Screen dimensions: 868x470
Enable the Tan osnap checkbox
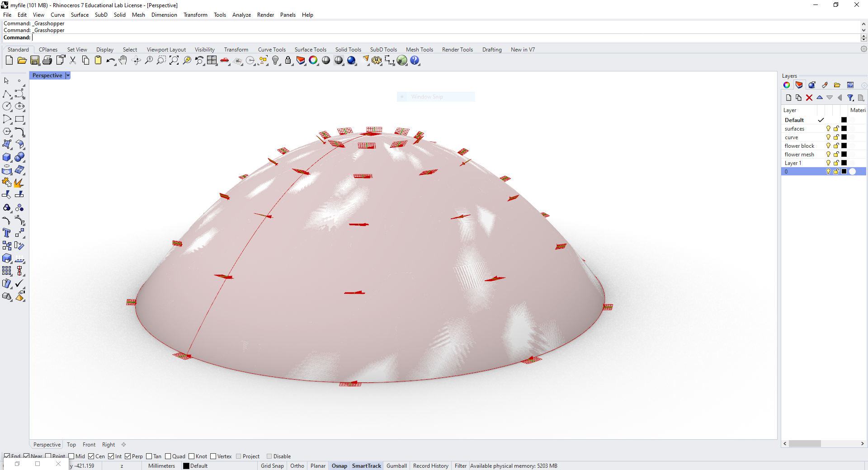point(149,456)
